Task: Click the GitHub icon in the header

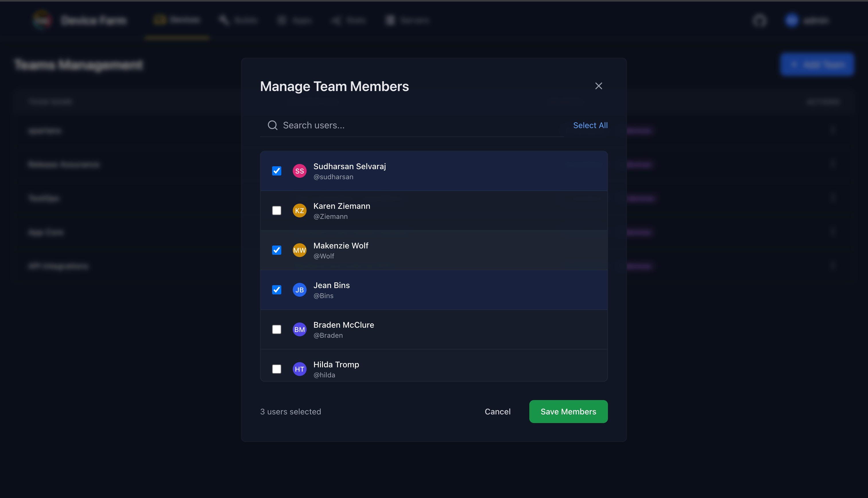Action: click(x=759, y=20)
